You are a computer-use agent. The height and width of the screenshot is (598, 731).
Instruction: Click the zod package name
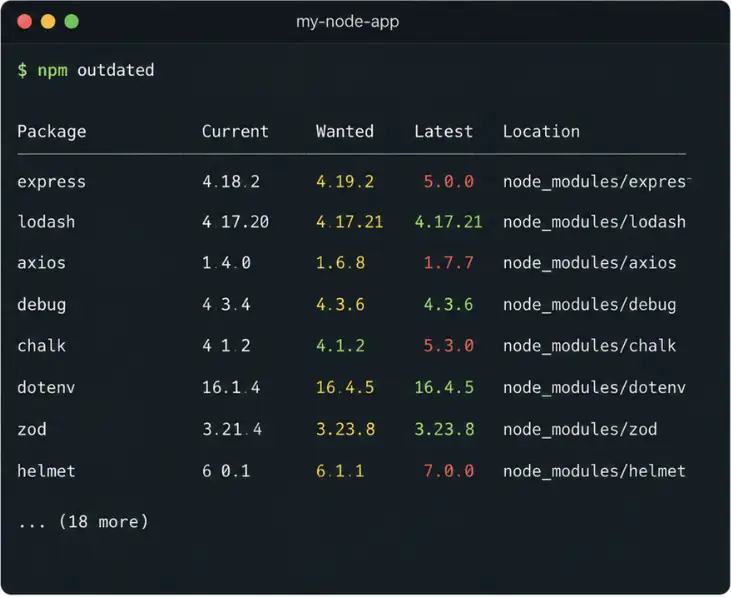[32, 429]
